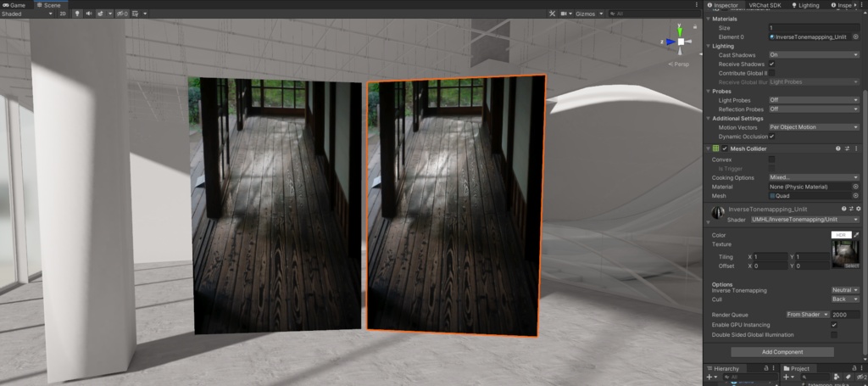Open Shaded draw mode dropdown

[27, 14]
